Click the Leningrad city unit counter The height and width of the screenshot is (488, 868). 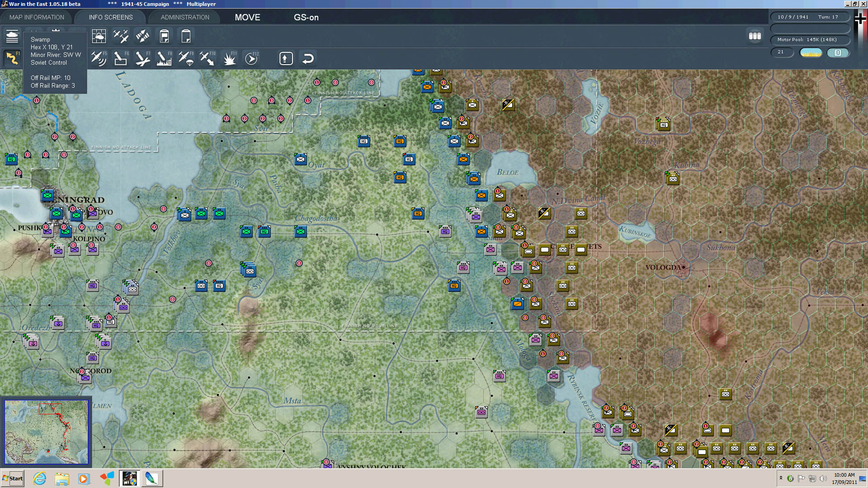coord(47,196)
